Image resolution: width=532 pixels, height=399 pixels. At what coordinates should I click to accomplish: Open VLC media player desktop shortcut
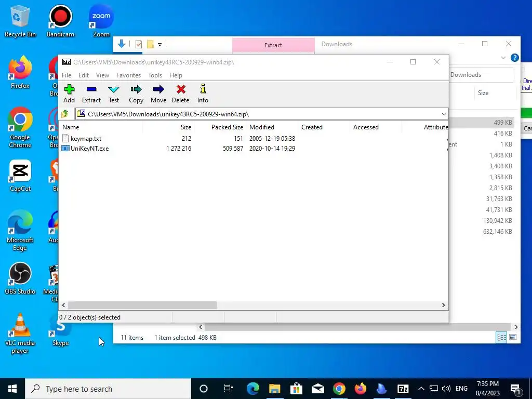20,334
